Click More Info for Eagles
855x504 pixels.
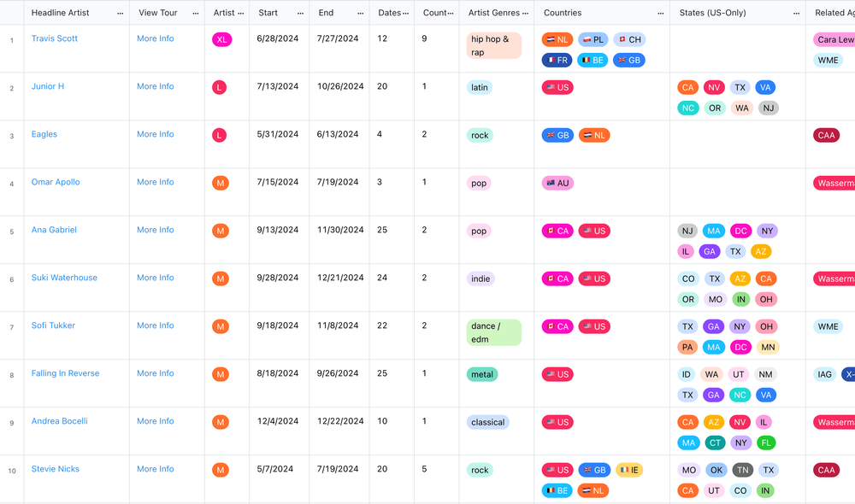pyautogui.click(x=156, y=134)
